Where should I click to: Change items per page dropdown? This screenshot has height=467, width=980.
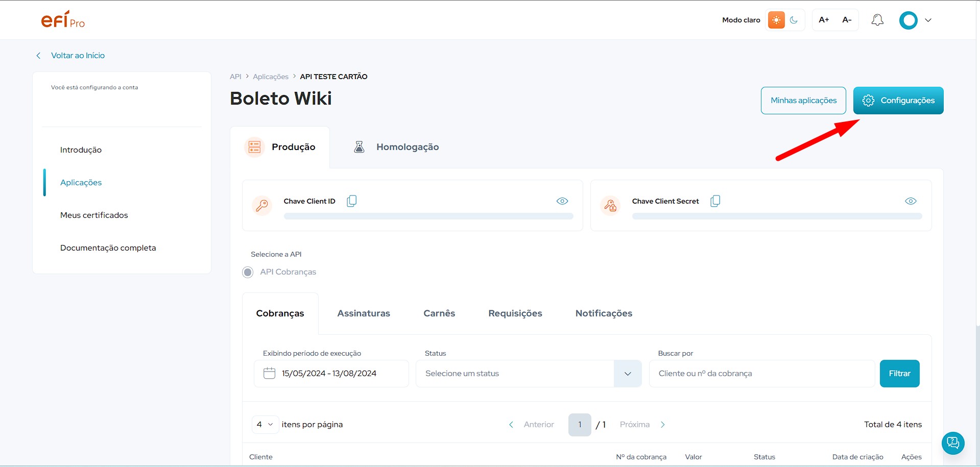[265, 425]
